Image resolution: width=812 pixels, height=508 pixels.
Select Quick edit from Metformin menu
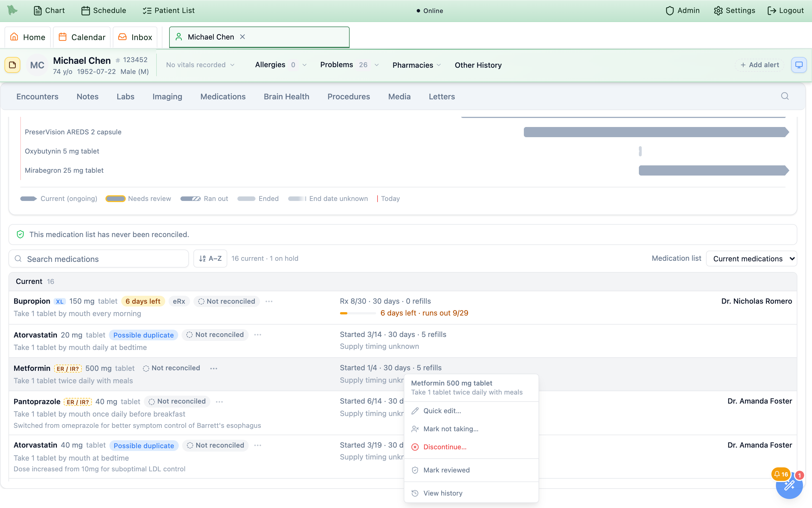[x=471, y=411]
